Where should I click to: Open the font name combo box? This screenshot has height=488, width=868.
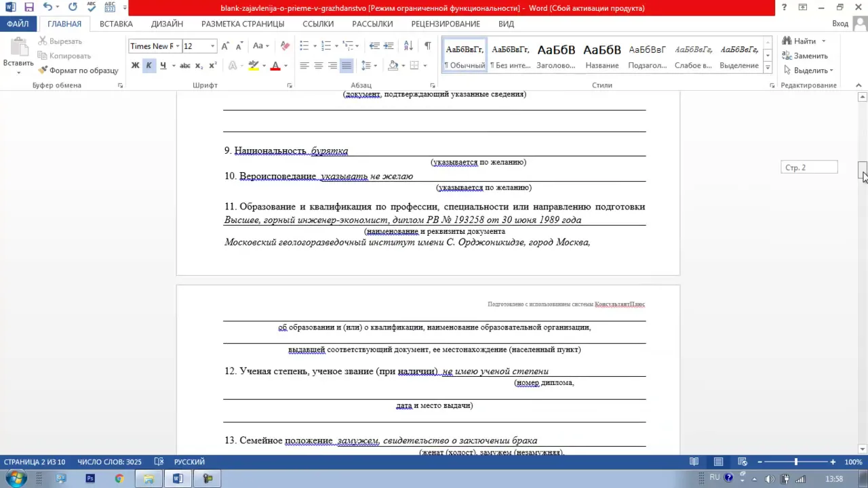pos(154,46)
